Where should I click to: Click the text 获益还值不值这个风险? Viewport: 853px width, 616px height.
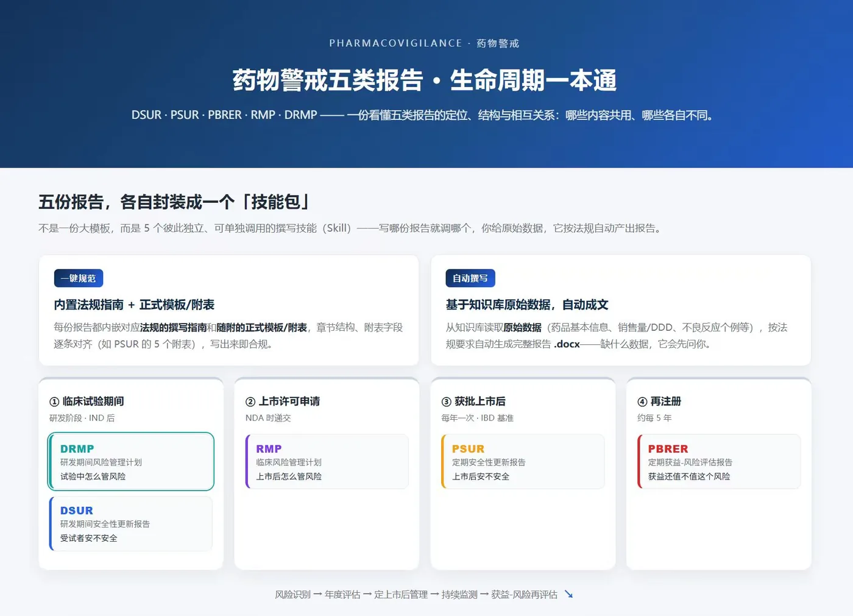(x=689, y=476)
